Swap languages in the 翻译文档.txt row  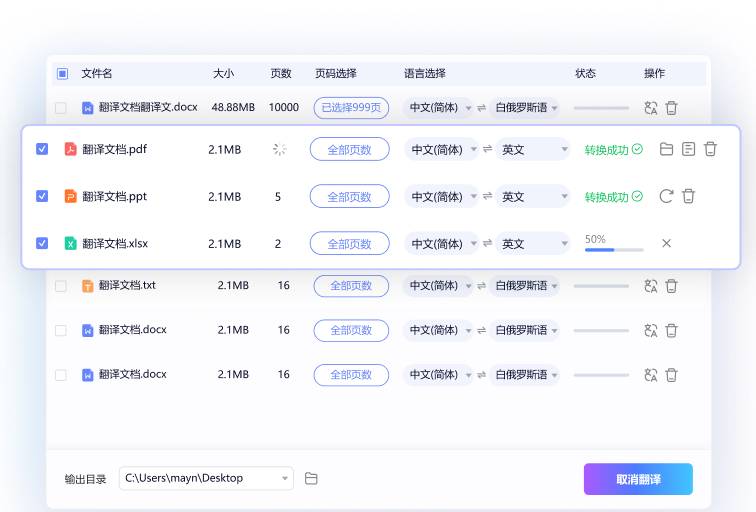(481, 286)
